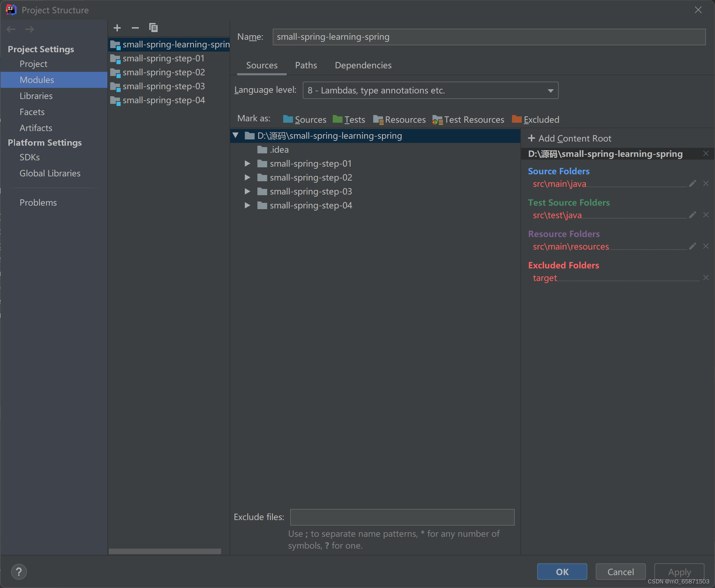Mark folder as Sources
Viewport: 715px width, 588px height.
click(x=304, y=120)
